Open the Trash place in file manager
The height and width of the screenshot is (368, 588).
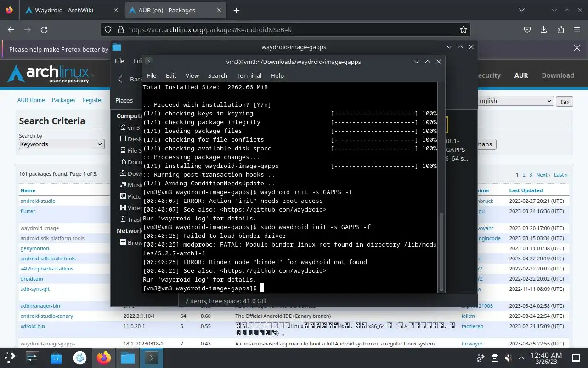click(x=130, y=219)
